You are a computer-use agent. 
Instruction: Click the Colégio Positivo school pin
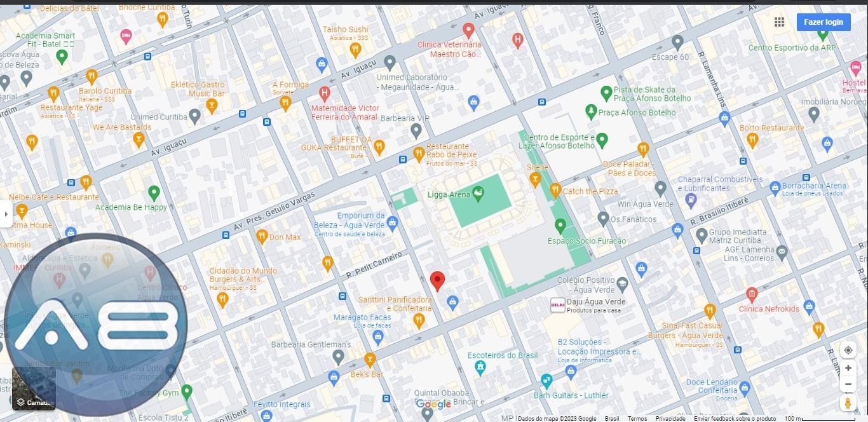[622, 283]
